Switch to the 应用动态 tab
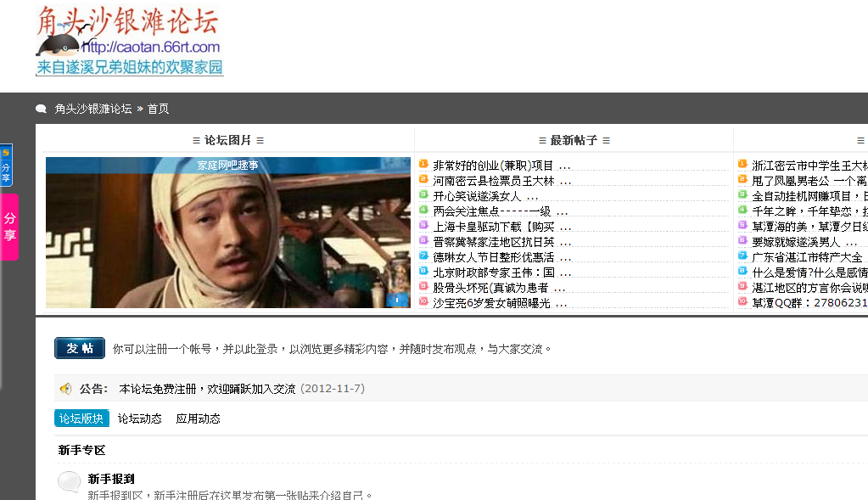868x500 pixels. [x=199, y=419]
